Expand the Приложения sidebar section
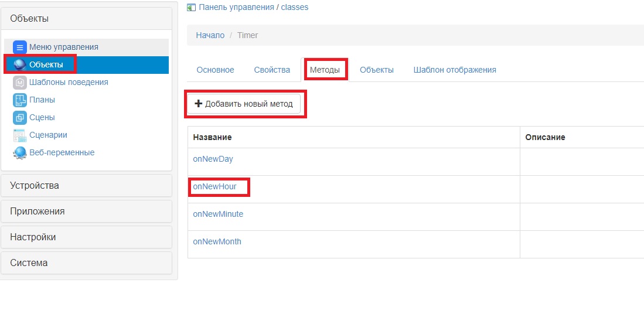Image resolution: width=644 pixels, height=310 pixels. 86,212
